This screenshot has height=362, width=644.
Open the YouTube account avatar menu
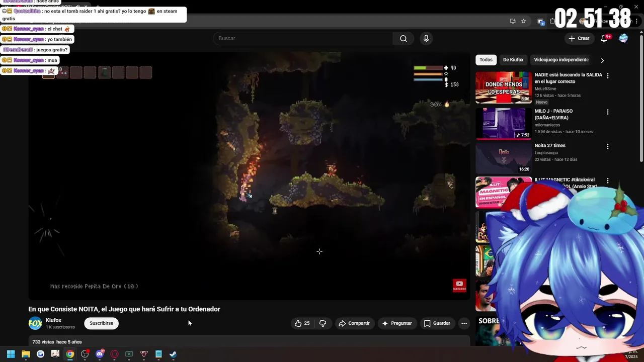pyautogui.click(x=623, y=39)
